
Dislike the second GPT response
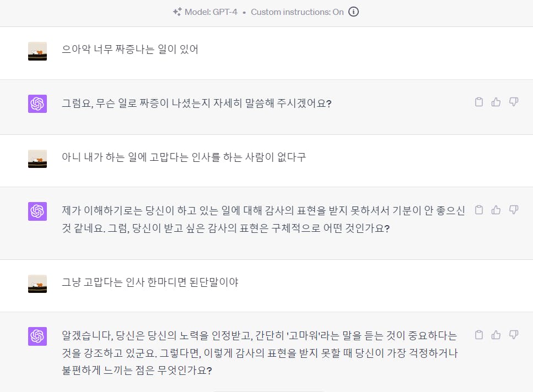[x=514, y=210]
